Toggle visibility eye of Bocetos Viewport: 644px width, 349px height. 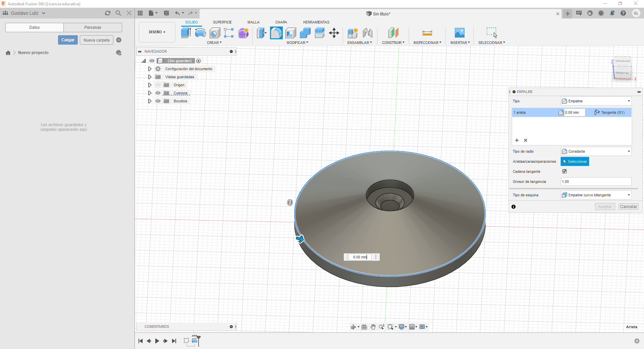pos(158,101)
